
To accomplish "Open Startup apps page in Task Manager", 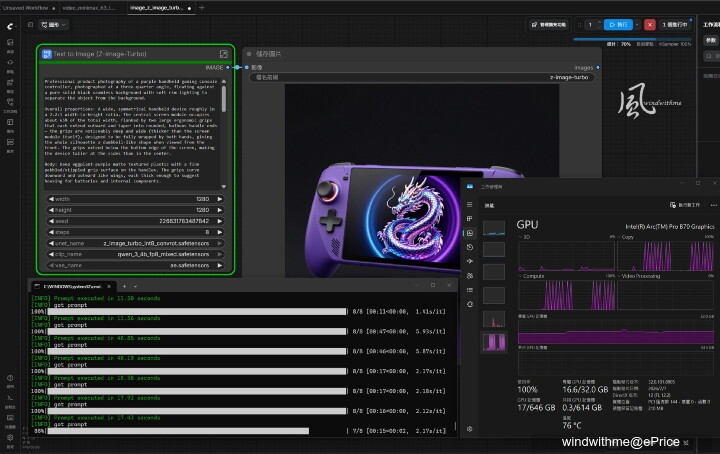I will click(x=469, y=261).
